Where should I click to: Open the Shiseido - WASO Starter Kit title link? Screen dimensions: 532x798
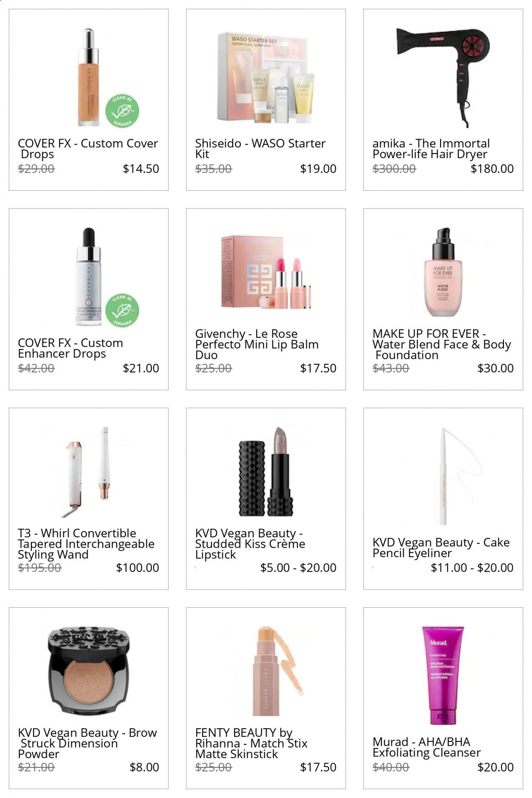260,149
